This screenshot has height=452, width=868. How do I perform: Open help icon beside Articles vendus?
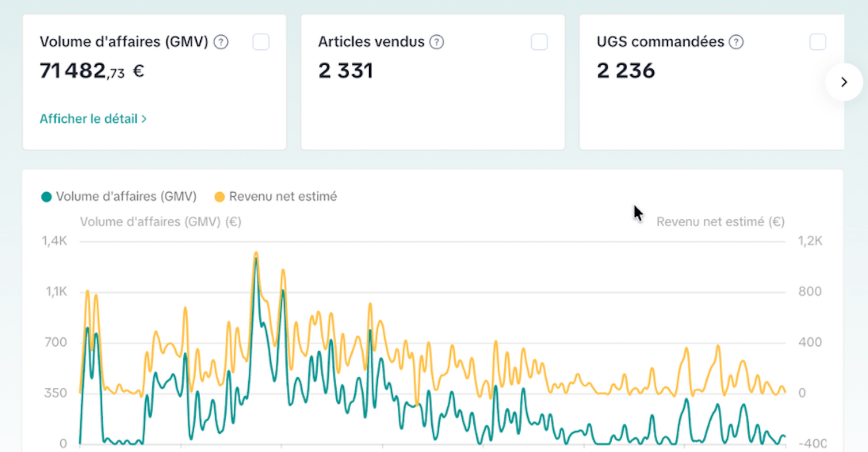pos(437,42)
